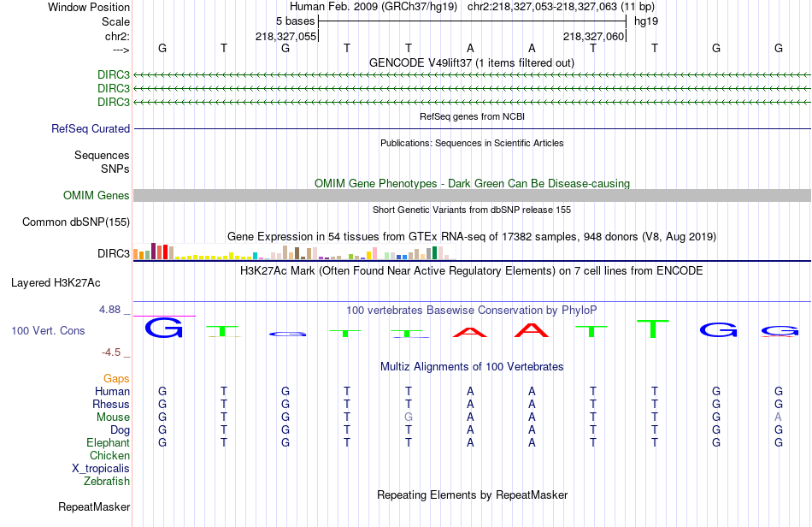Click the Human Feb. 2009 (GRCh37/hg19) assembly text
Viewport: 812px width, 527px height.
click(374, 7)
